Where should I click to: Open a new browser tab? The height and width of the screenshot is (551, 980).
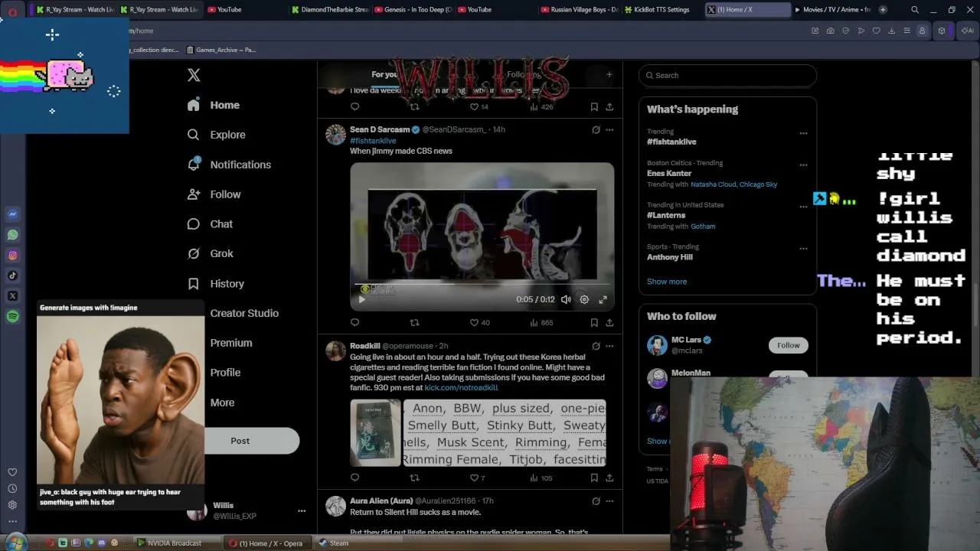pos(883,10)
